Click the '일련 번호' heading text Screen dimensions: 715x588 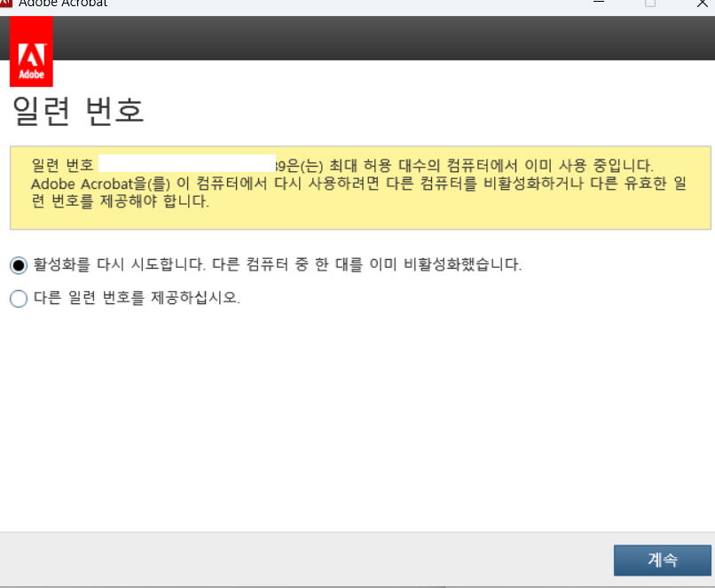[x=80, y=110]
